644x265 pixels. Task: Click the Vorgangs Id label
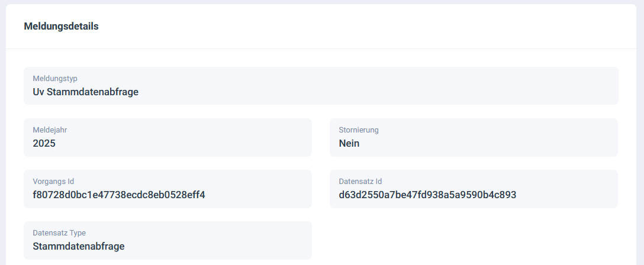(53, 181)
